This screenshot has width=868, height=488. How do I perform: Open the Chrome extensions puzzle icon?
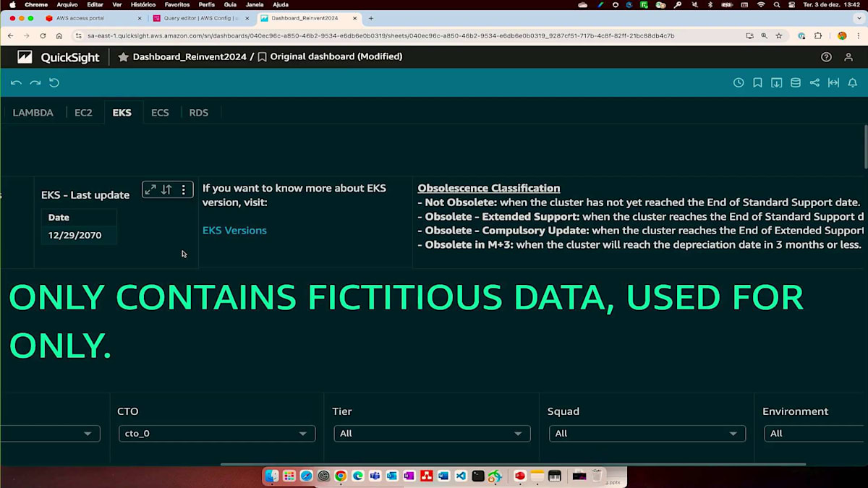point(818,35)
